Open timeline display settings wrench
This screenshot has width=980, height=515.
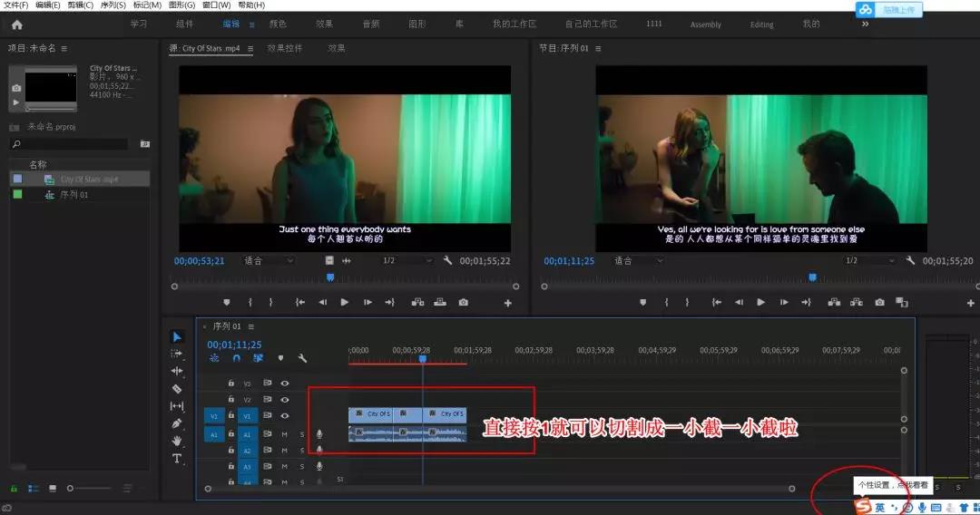(x=302, y=358)
